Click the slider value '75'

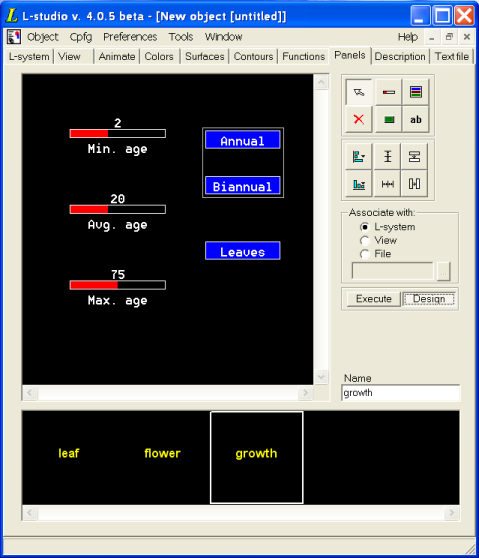click(x=118, y=274)
